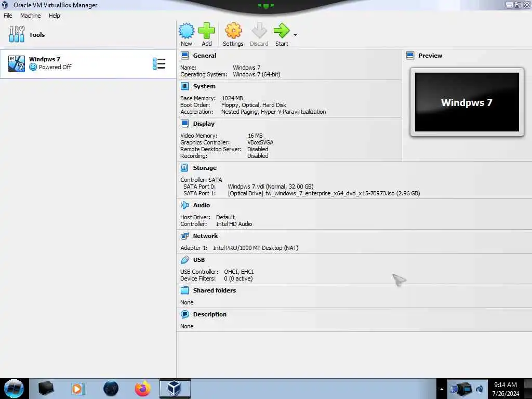Screen dimensions: 532x399
Task: Click the Audio section speaker icon
Action: [x=184, y=205]
